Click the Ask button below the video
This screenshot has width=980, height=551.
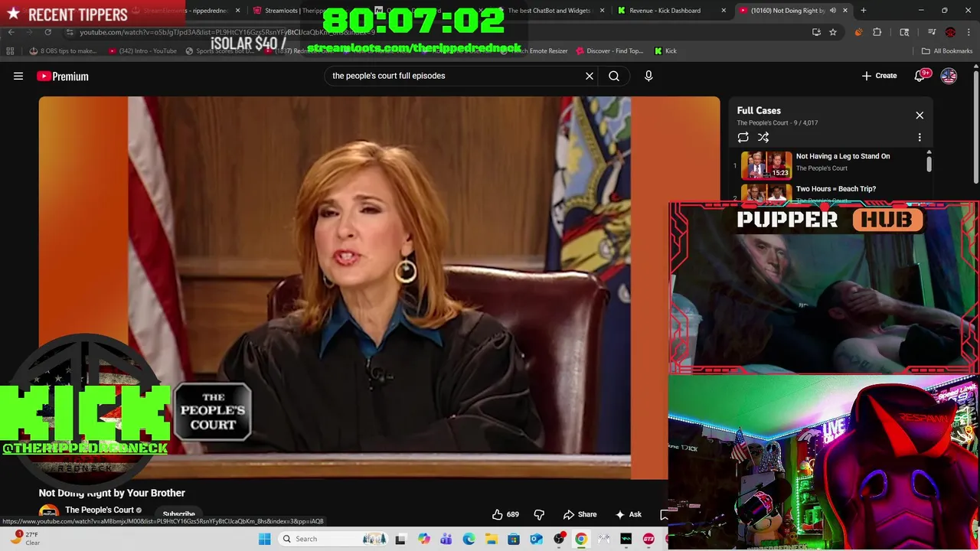click(628, 514)
